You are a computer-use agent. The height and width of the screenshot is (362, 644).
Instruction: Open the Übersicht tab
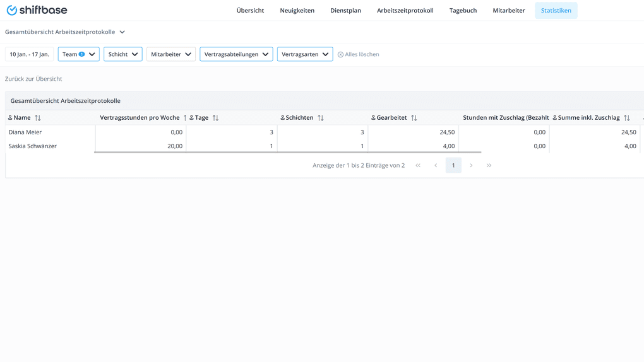(250, 10)
